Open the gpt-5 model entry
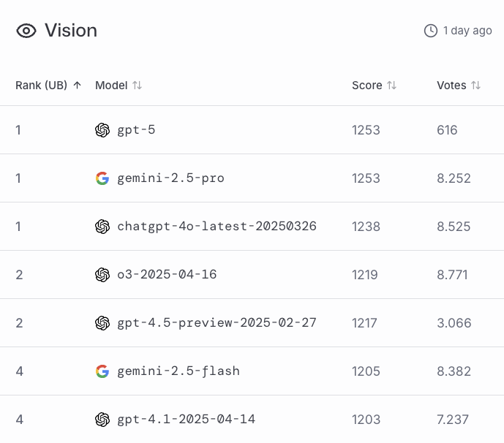Viewport: 504px width, 443px height. click(x=136, y=130)
